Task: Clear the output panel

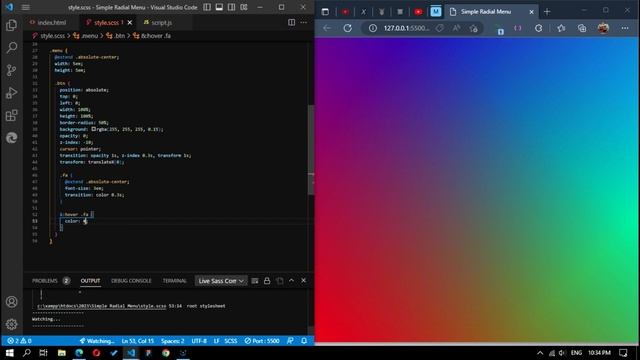Action: click(255, 281)
